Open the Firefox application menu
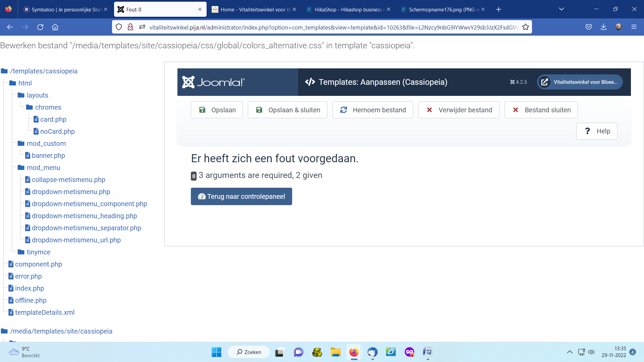 click(634, 27)
